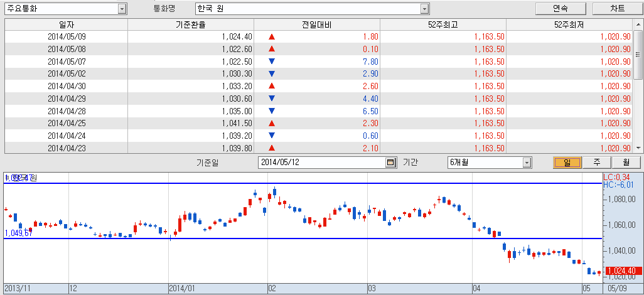The width and height of the screenshot is (644, 295).
Task: Click table scrollbar down arrow
Action: point(638,148)
